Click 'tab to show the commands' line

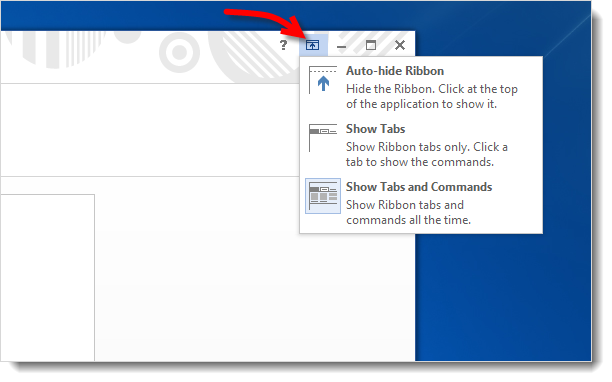coord(420,162)
